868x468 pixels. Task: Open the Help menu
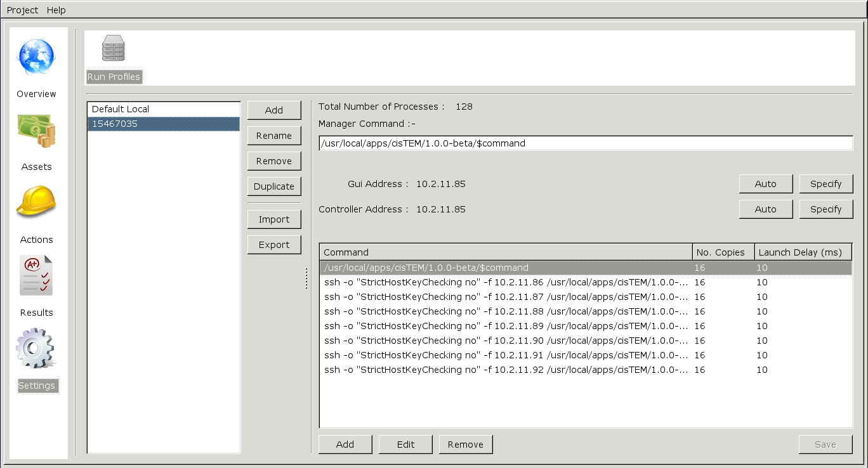click(x=56, y=10)
